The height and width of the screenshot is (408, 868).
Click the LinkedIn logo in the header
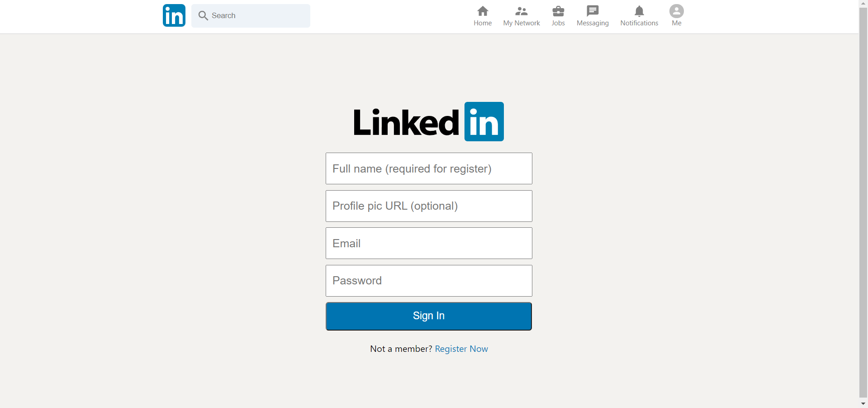tap(174, 15)
